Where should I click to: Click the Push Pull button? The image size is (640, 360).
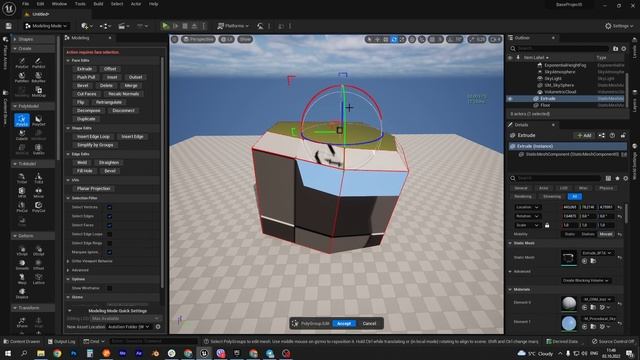pos(86,77)
